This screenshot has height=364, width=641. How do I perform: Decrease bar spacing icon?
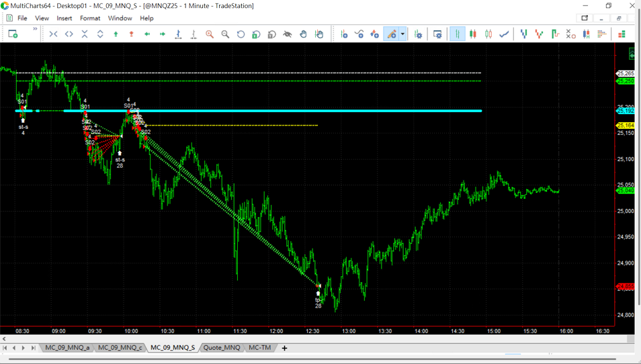(194, 34)
